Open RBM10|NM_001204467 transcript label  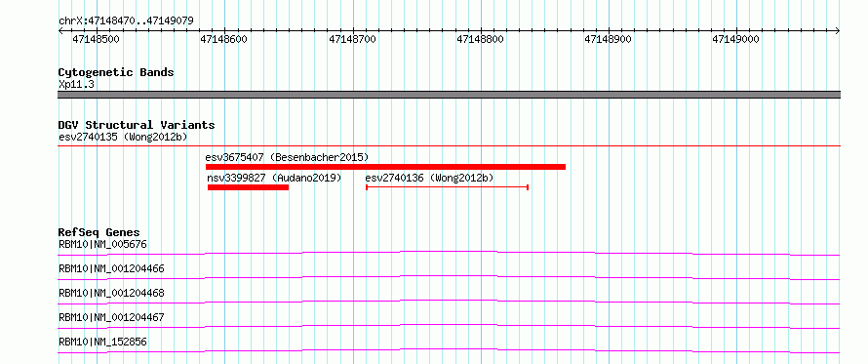[x=111, y=317]
